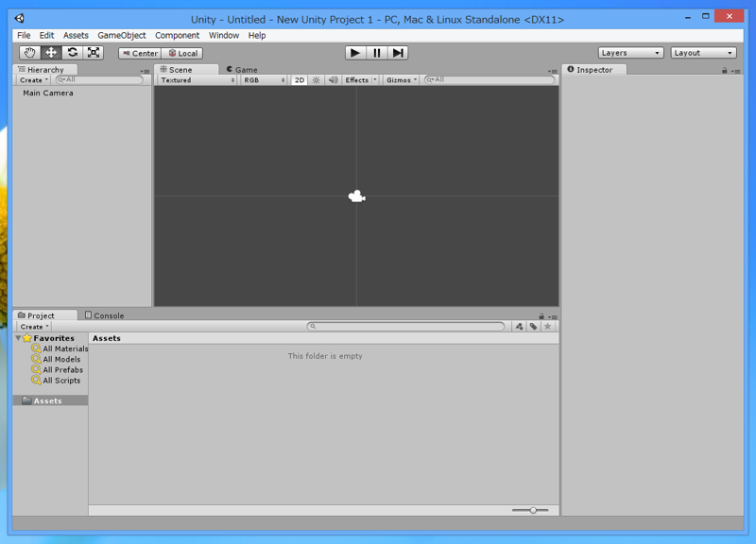756x544 pixels.
Task: Open the Assets menu
Action: pyautogui.click(x=76, y=35)
